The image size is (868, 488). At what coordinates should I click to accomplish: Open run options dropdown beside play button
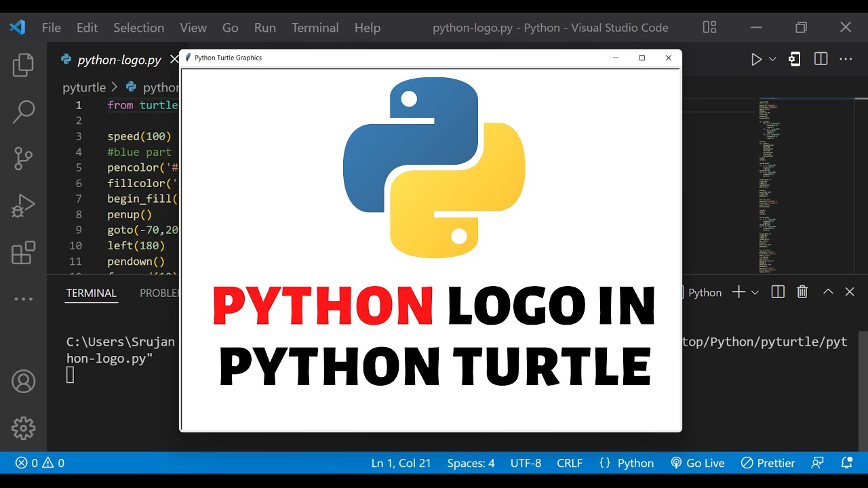772,60
